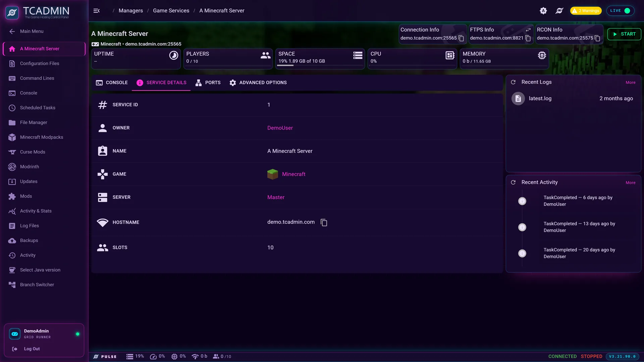This screenshot has width=644, height=362.
Task: Click the planet icon in top bar
Action: point(559,11)
